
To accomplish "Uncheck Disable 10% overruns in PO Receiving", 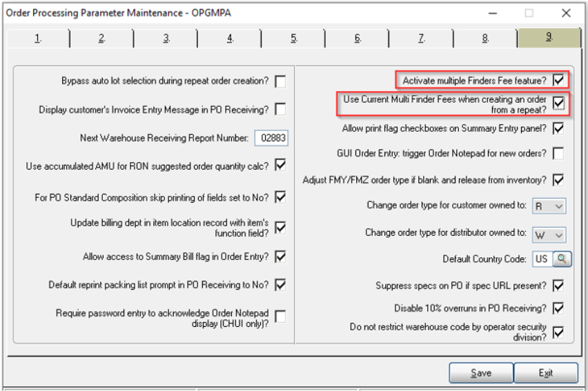I will [x=558, y=308].
